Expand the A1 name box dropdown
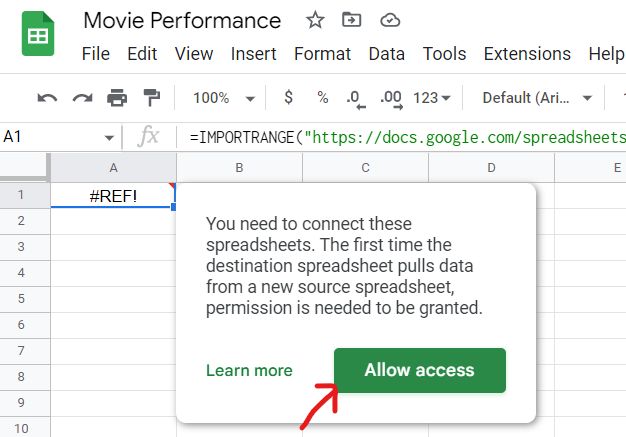The width and height of the screenshot is (626, 437). (109, 138)
